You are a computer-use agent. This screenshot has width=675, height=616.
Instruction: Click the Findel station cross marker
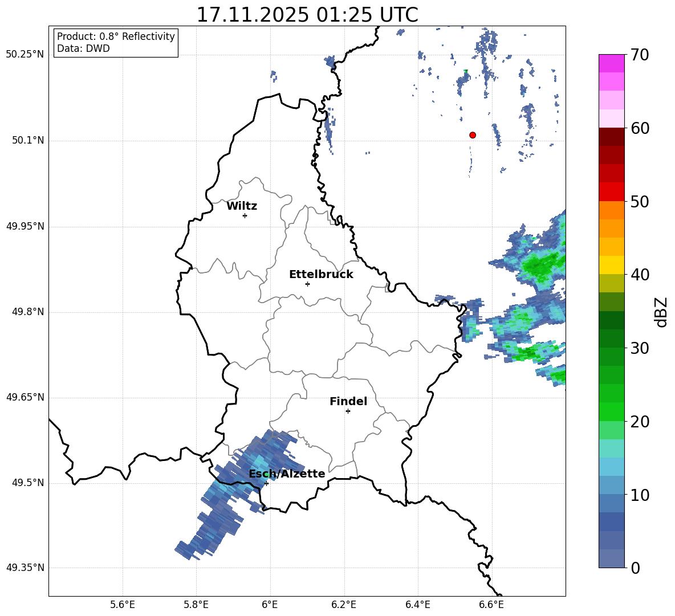[348, 411]
